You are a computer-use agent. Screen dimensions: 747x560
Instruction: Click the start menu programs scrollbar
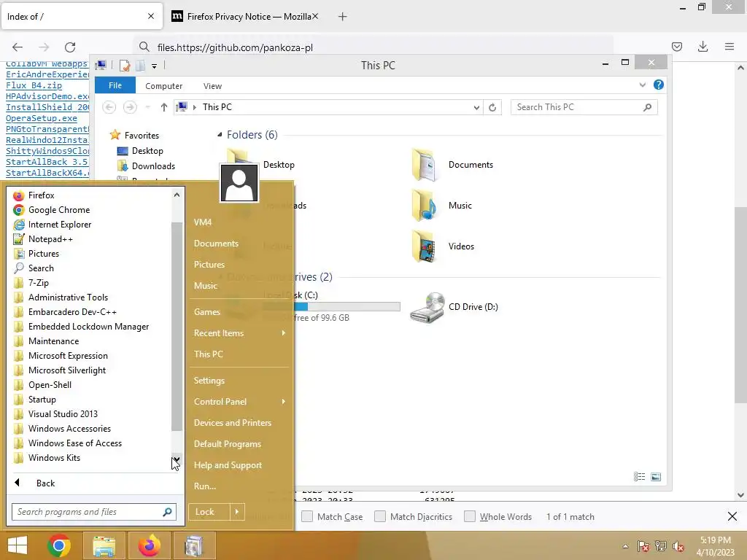click(177, 327)
